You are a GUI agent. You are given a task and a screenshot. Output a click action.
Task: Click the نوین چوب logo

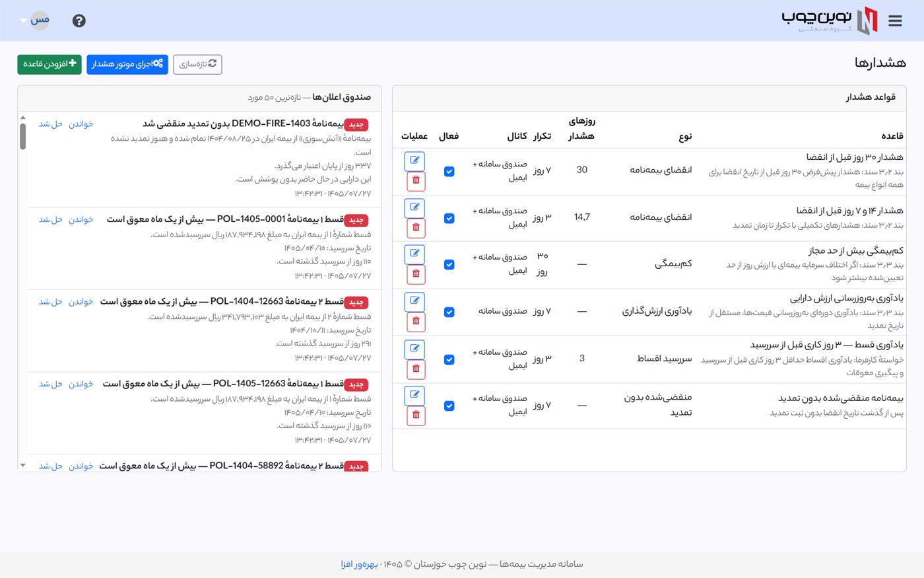click(x=830, y=20)
